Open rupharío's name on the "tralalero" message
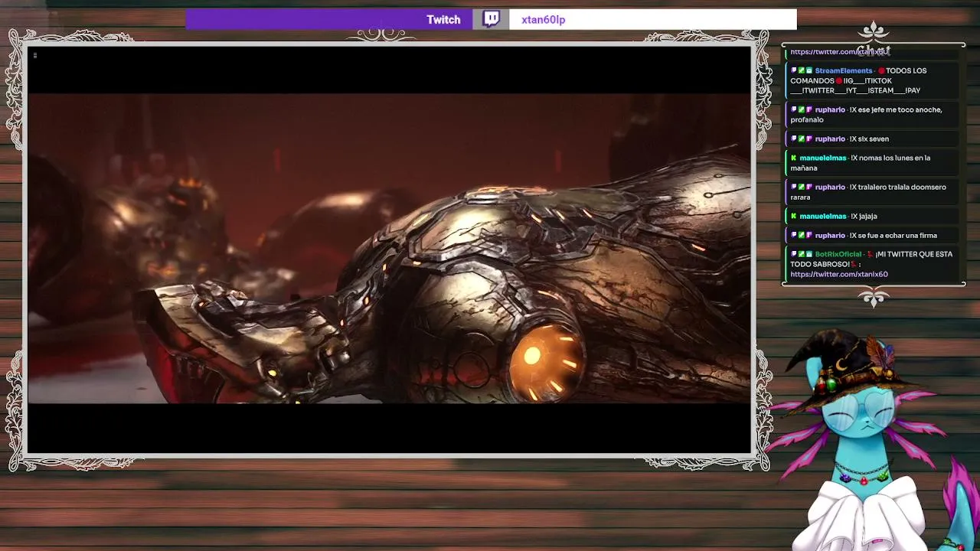 [x=830, y=187]
